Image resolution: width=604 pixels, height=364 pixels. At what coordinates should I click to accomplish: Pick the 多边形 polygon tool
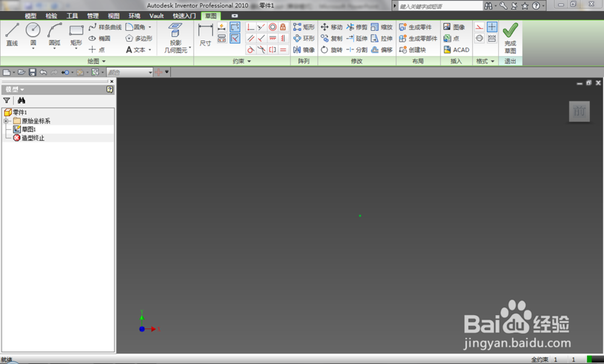[x=139, y=38]
